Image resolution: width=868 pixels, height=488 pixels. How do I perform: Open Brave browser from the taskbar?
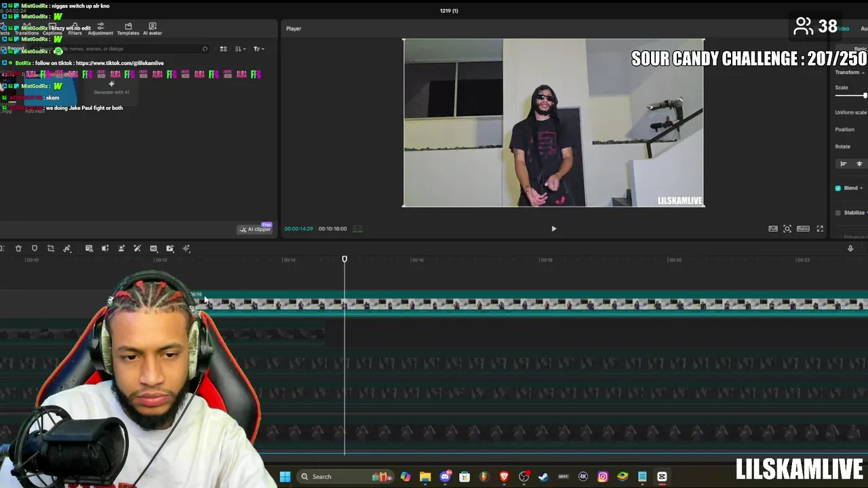point(504,476)
